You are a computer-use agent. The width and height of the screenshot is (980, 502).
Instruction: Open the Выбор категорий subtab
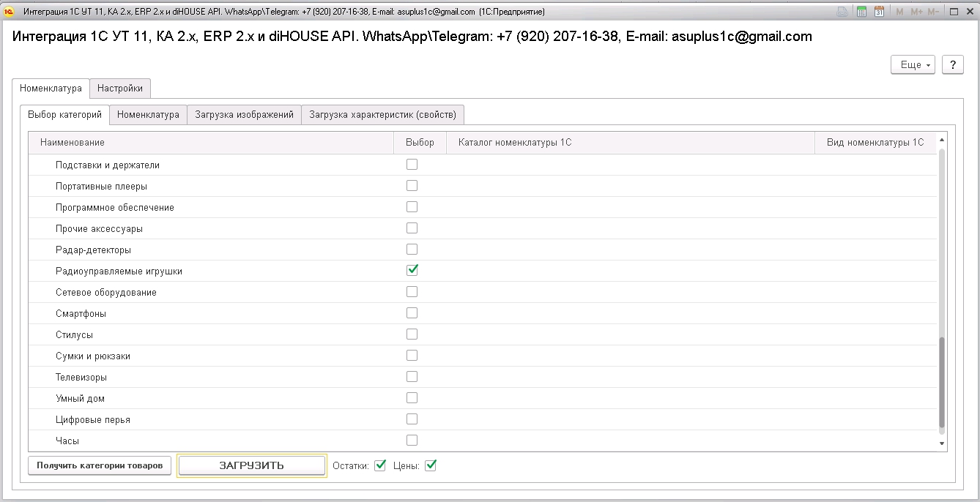tap(64, 114)
